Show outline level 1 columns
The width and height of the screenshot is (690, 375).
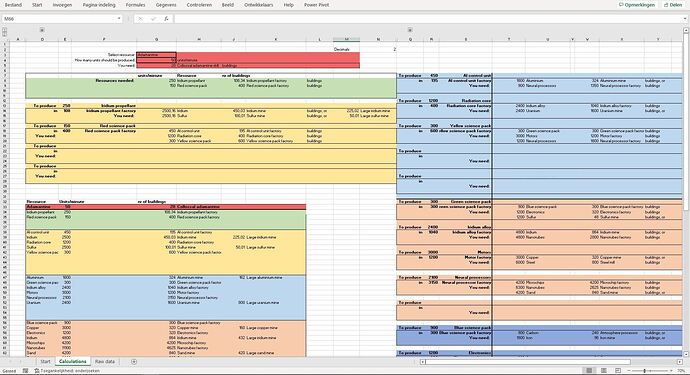pos(4,29)
